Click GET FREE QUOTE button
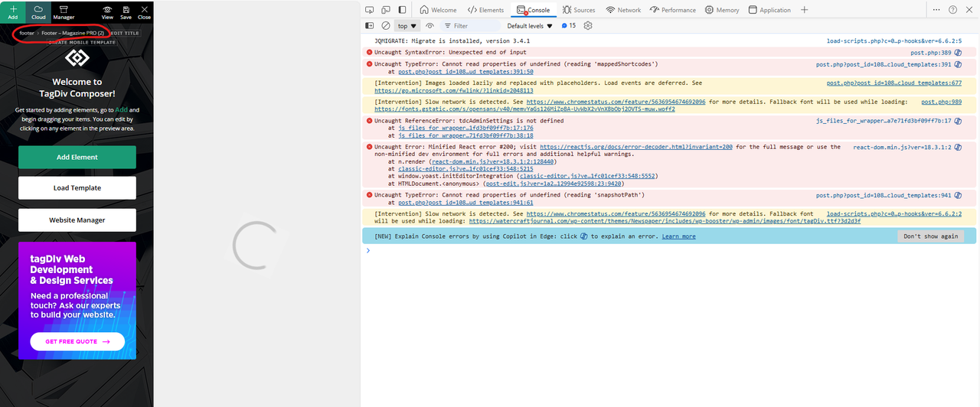The width and height of the screenshot is (980, 407). pyautogui.click(x=77, y=342)
